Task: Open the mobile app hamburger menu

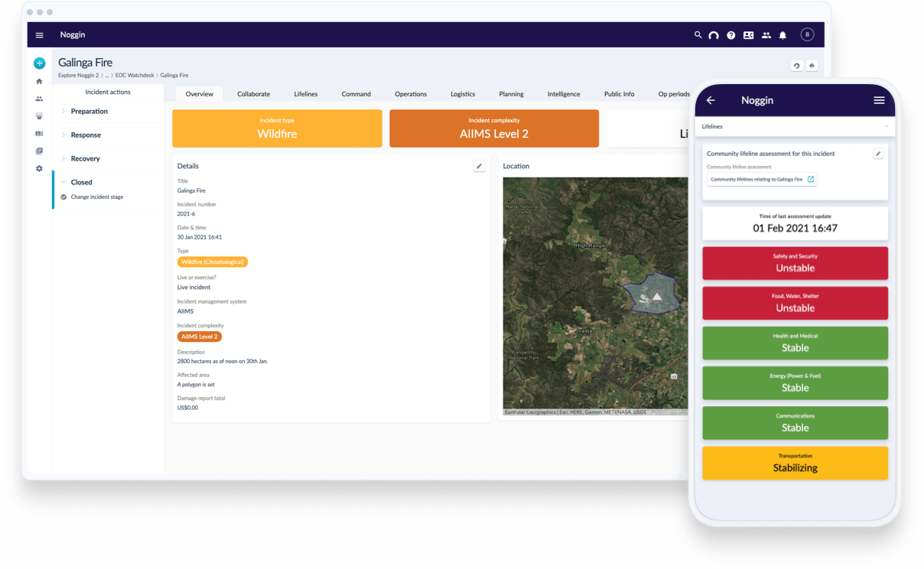Action: 879,100
